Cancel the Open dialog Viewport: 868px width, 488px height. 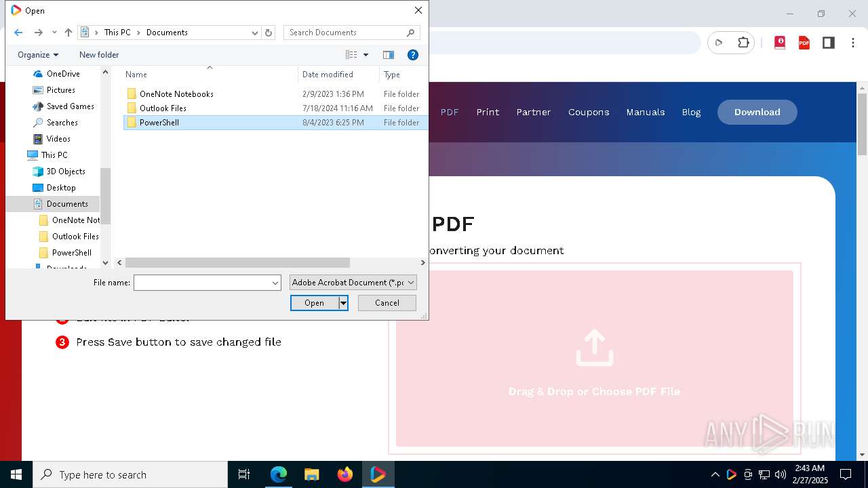387,303
